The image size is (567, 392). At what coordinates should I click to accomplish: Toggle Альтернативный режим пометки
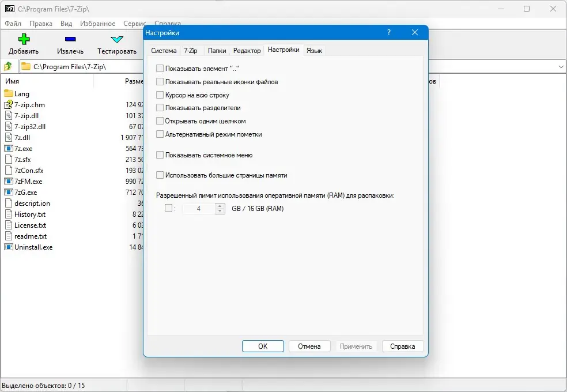point(160,134)
